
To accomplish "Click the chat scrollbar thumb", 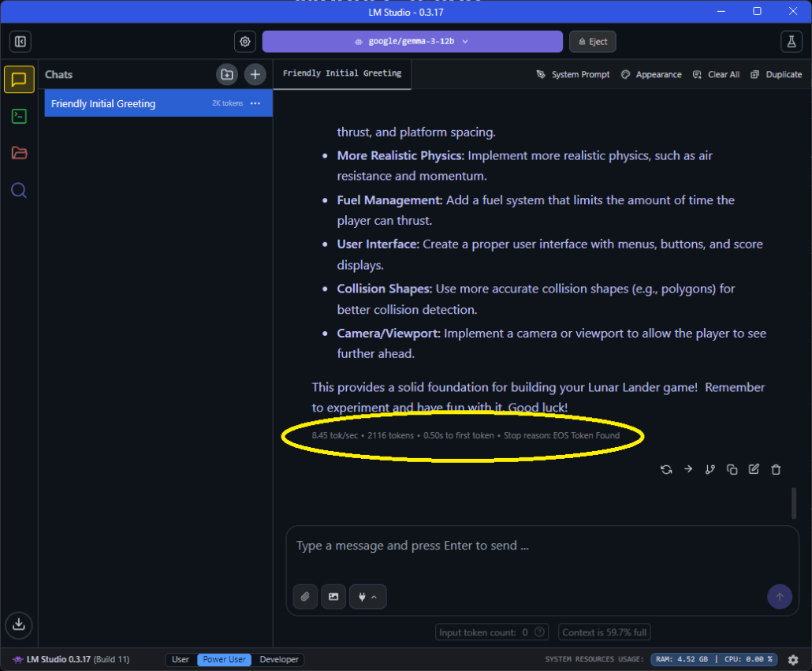I will pyautogui.click(x=793, y=503).
